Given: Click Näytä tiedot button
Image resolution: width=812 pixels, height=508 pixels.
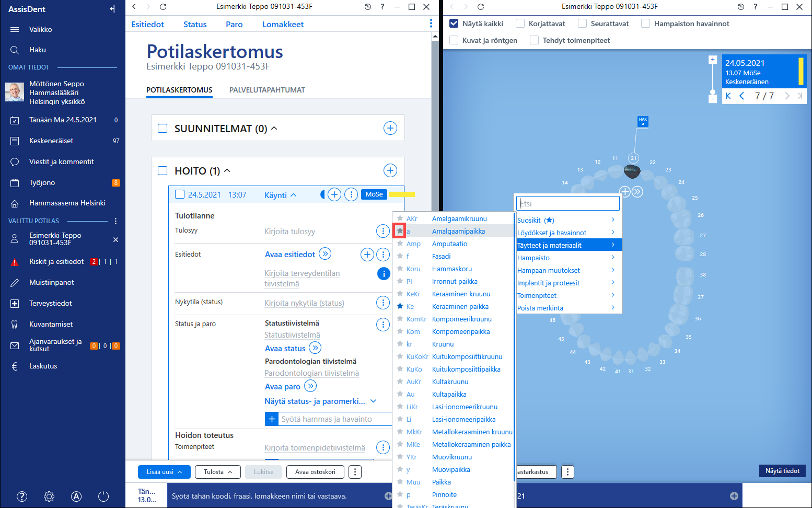Looking at the screenshot, I should coord(782,471).
